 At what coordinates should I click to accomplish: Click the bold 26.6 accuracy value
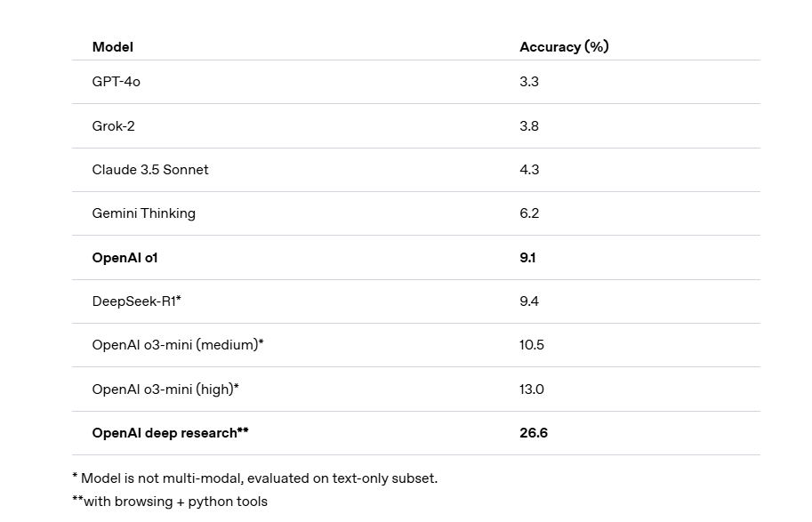tap(534, 432)
